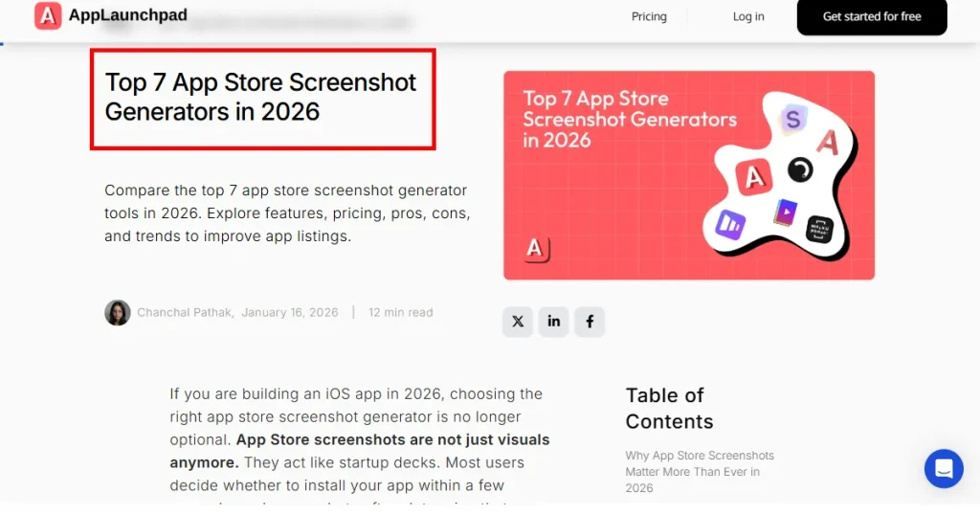Viewport: 980px width, 515px height.
Task: Open the Pricing page
Action: pos(649,17)
